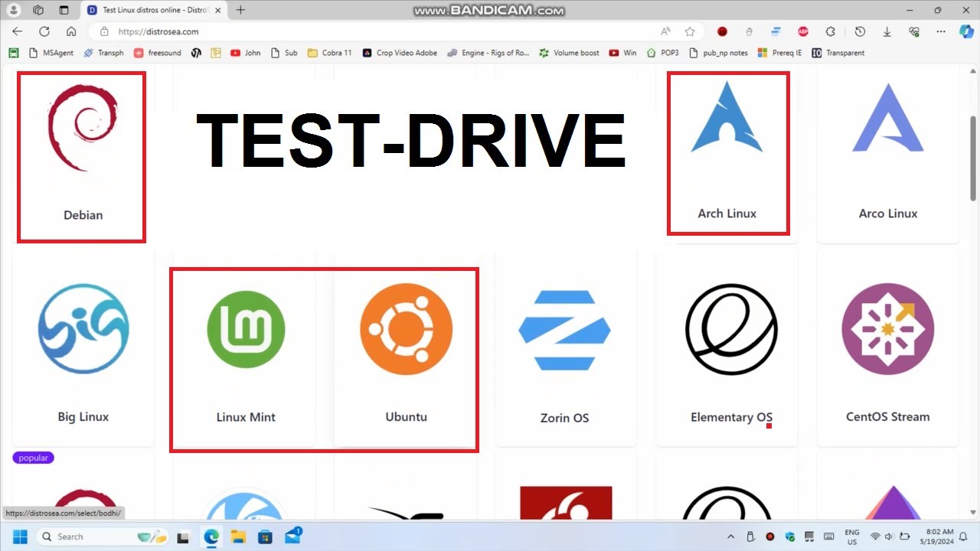Open the Engine - Rigs of Ro... bookmark
Image resolution: width=980 pixels, height=551 pixels.
click(x=488, y=53)
